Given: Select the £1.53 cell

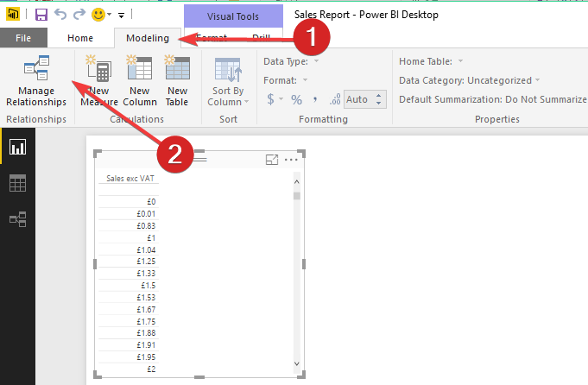Looking at the screenshot, I should point(146,297).
